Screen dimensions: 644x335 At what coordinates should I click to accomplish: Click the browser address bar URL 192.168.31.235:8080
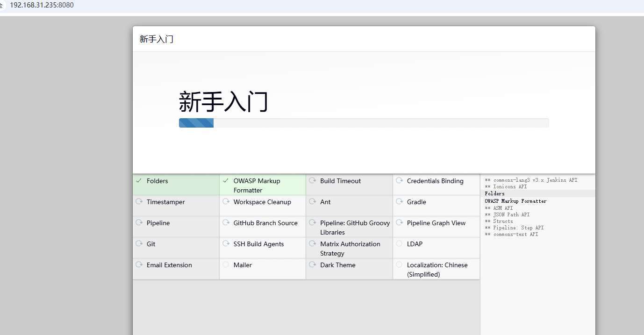tap(42, 5)
